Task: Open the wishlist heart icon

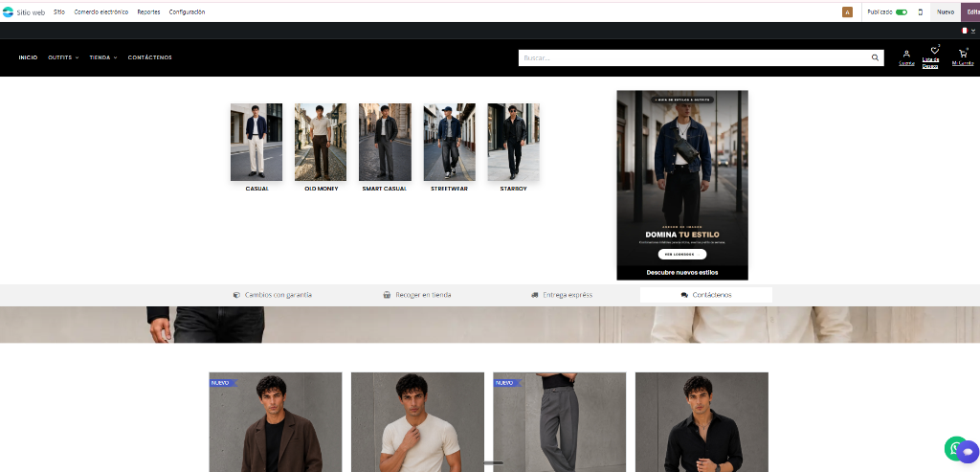Action: pyautogui.click(x=934, y=51)
